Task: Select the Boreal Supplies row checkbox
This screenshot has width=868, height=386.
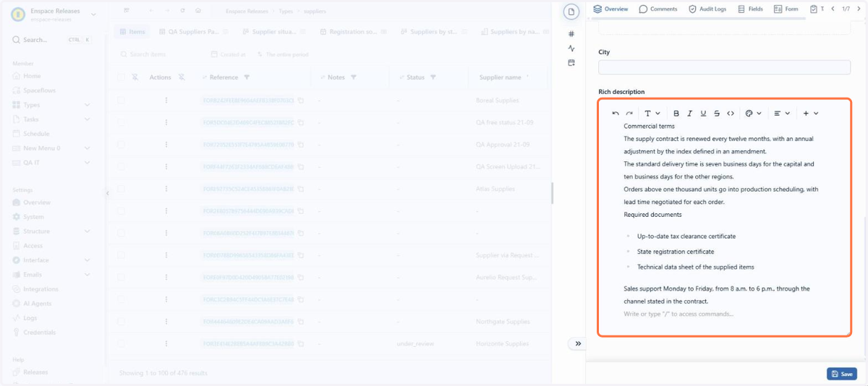Action: point(121,100)
